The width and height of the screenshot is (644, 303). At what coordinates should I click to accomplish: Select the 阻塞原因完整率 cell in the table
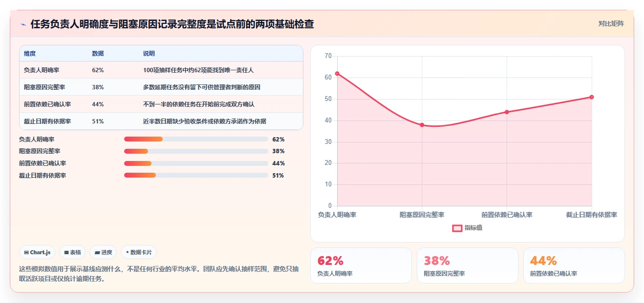pos(44,87)
